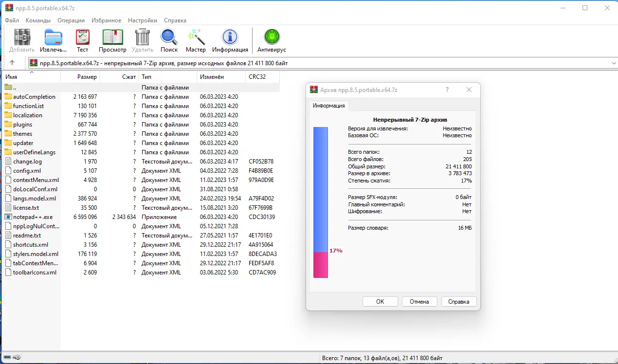Screen dimensions: 618x364
Task: Click the pink 17% compression bar segment
Action: (320, 265)
